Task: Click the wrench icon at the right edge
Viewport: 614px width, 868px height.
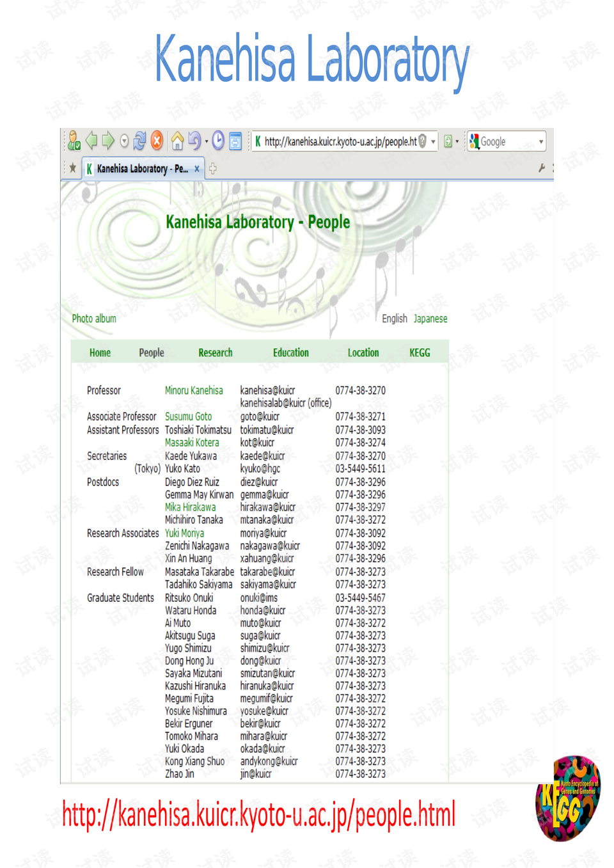Action: click(x=542, y=167)
